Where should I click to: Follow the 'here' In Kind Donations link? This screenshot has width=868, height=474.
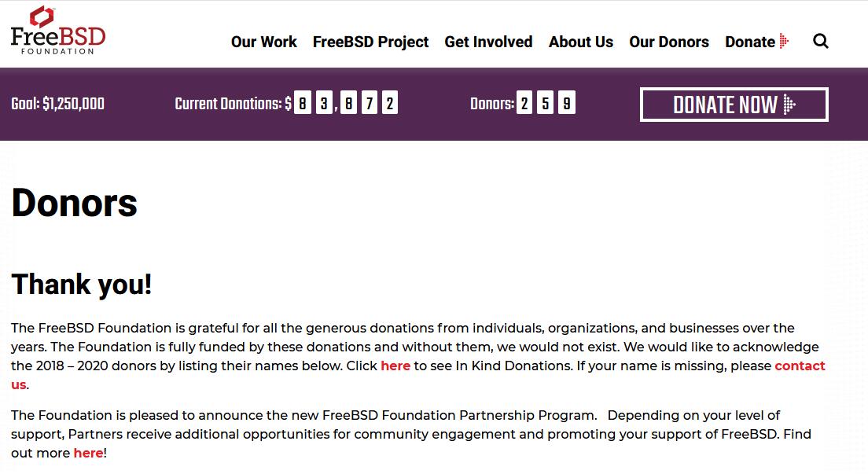(x=395, y=366)
